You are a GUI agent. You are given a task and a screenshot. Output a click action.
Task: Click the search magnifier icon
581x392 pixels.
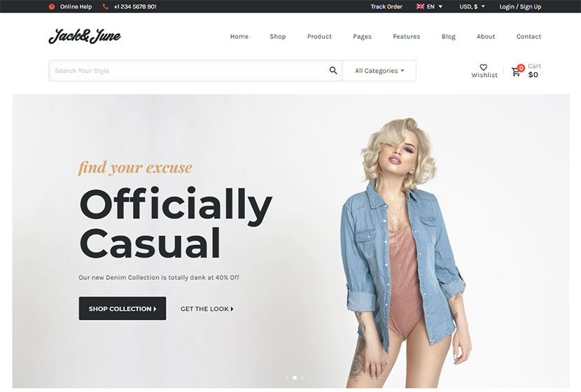pos(333,71)
